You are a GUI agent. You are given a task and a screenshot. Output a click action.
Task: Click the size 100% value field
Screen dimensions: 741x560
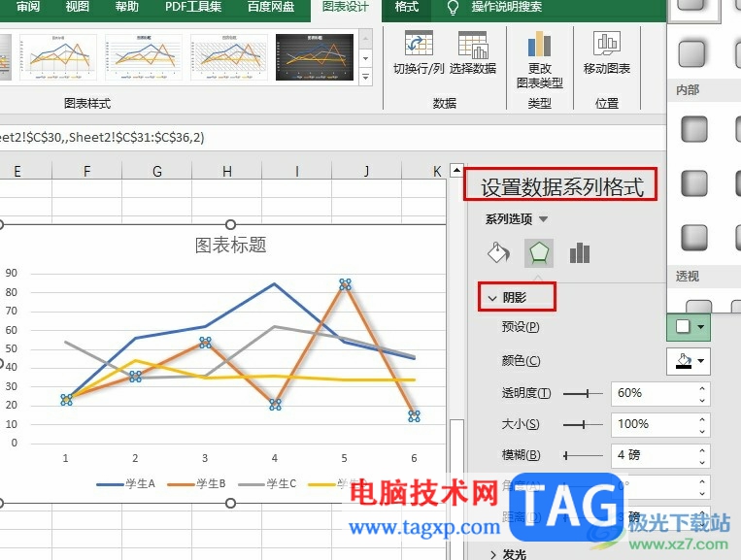(x=654, y=424)
